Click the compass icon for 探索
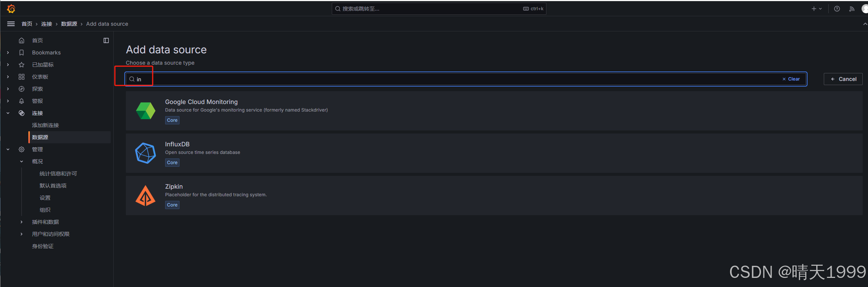 pos(22,89)
